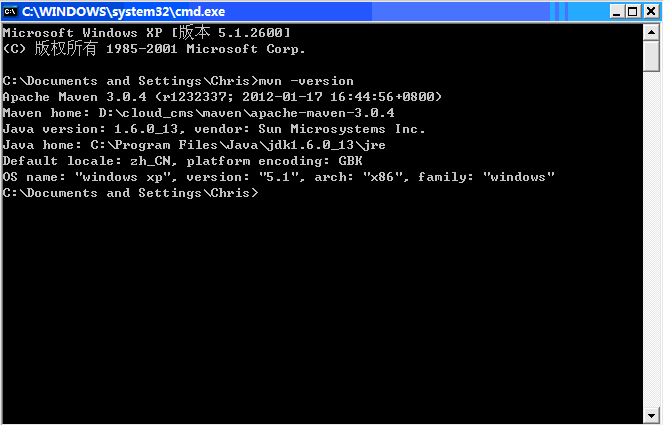Image resolution: width=663 pixels, height=425 pixels.
Task: Click the scrollbar up arrow
Action: 651,31
